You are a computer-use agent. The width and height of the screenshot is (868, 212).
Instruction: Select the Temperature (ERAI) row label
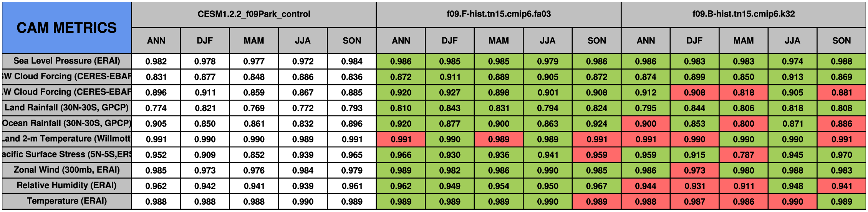point(66,201)
